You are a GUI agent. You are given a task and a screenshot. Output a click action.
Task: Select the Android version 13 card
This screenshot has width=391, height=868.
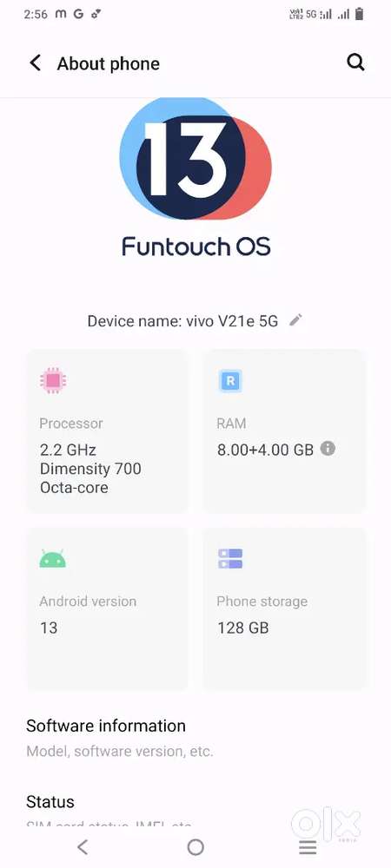click(x=107, y=608)
